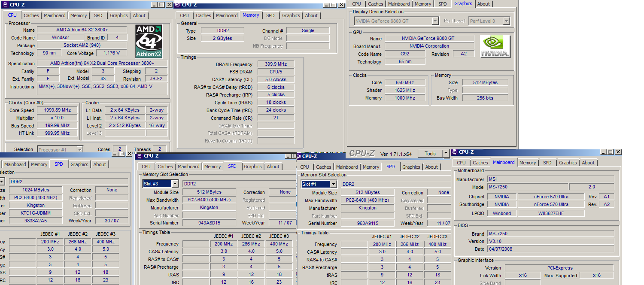
Task: Open Caches tab in Slot #3 window
Action: click(x=165, y=167)
